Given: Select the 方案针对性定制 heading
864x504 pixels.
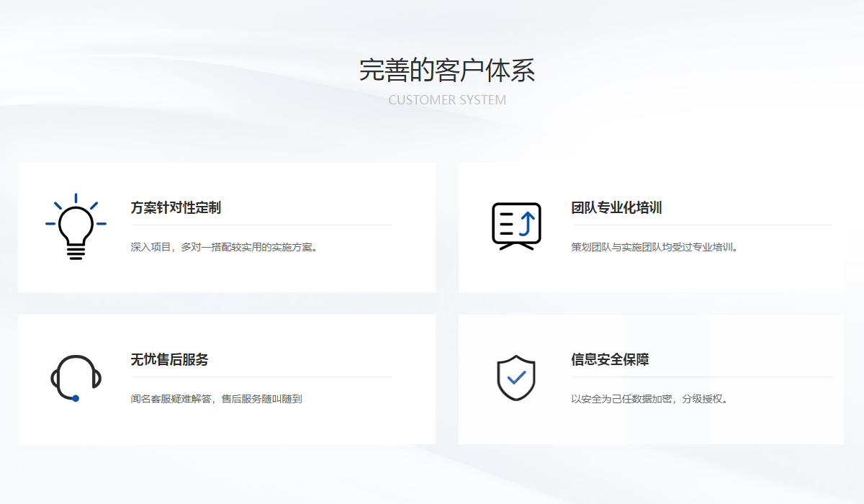Looking at the screenshot, I should [x=176, y=208].
